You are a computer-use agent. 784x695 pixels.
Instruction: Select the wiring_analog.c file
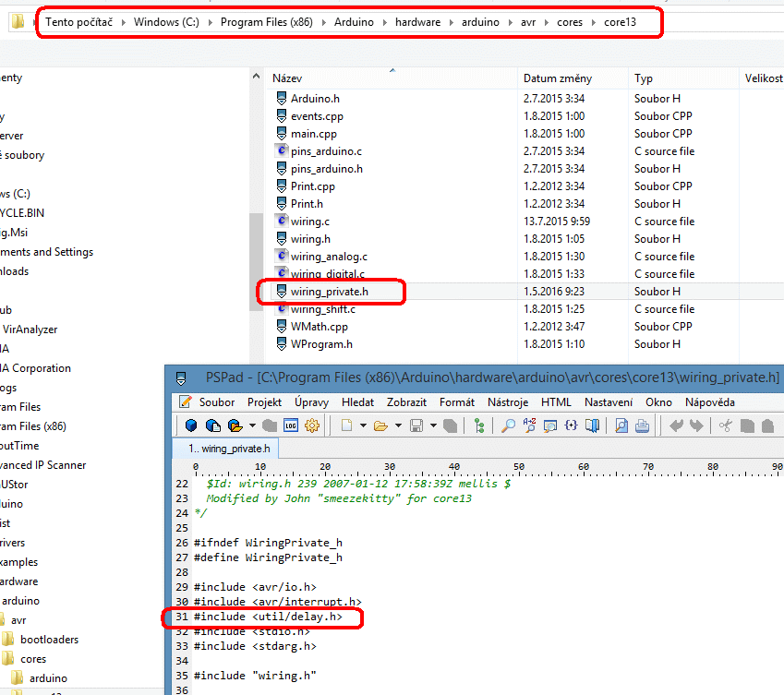[x=329, y=257]
